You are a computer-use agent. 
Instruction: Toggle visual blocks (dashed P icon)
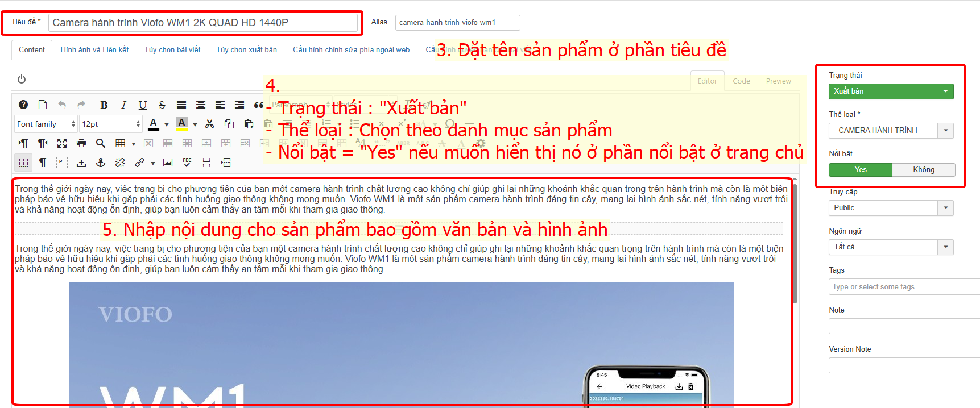pos(62,163)
